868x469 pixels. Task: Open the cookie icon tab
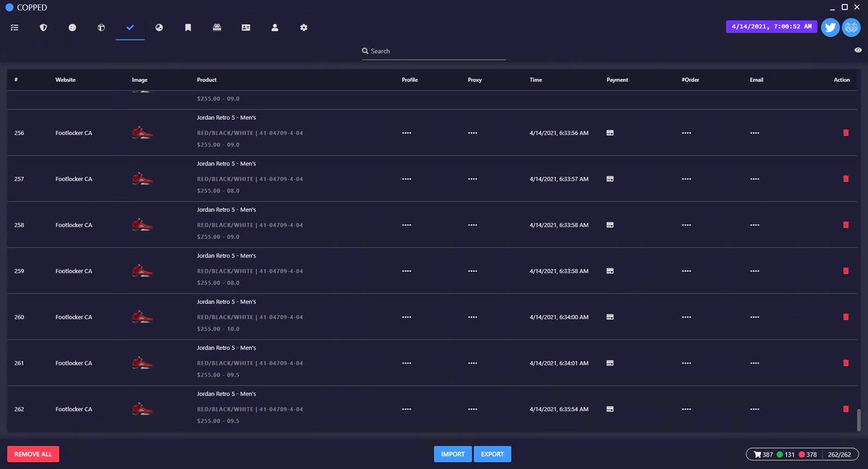(72, 27)
